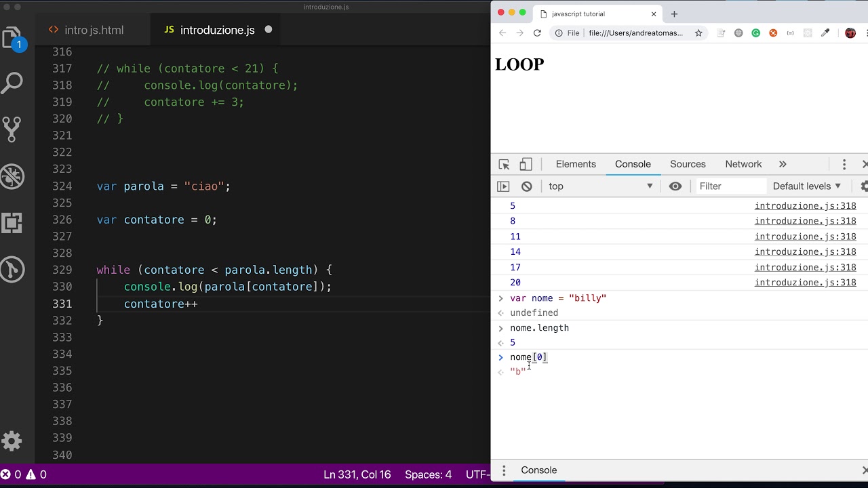Open the Chrome profile avatar

(850, 33)
